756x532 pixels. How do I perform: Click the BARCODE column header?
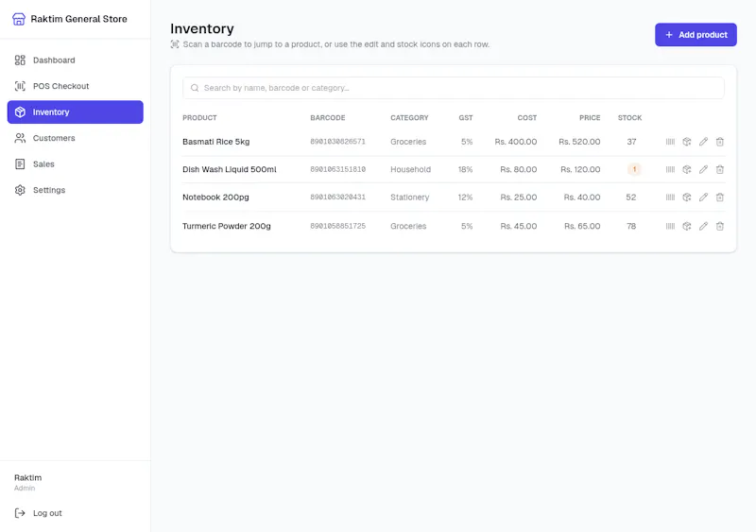pyautogui.click(x=328, y=118)
